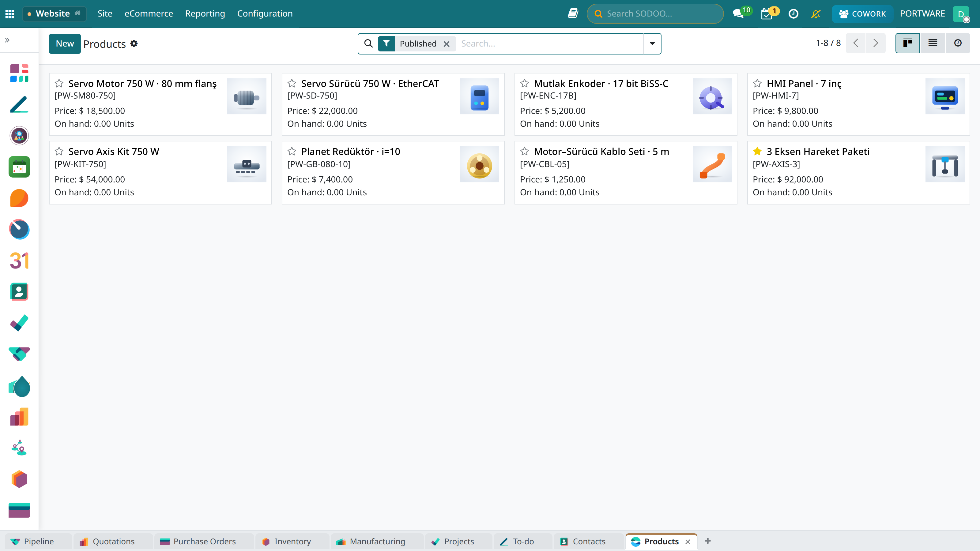Go to next page of products
The image size is (980, 551).
876,43
